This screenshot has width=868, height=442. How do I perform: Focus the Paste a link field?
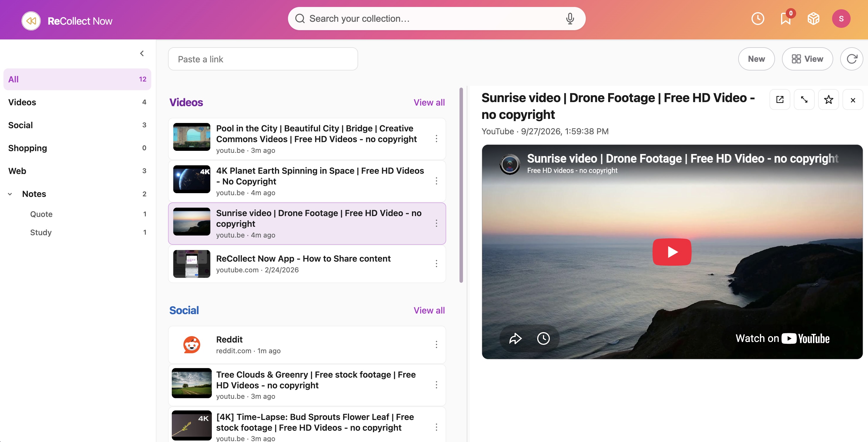263,59
